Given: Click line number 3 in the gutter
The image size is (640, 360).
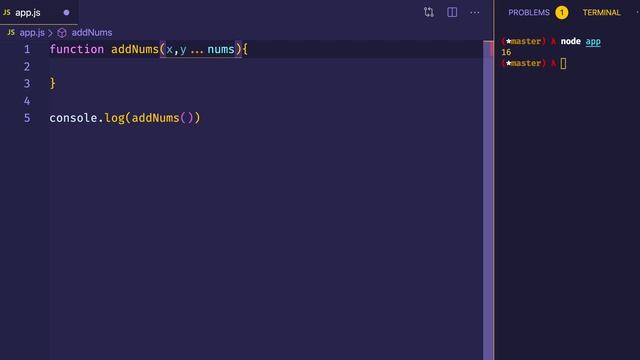Looking at the screenshot, I should click(27, 84).
